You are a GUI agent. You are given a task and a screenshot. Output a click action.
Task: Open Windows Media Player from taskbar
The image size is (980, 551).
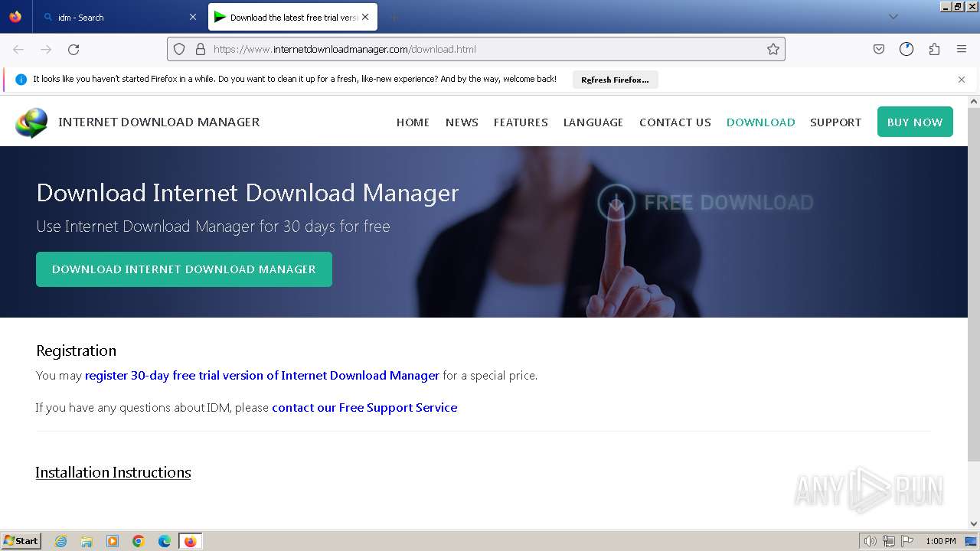click(x=113, y=541)
